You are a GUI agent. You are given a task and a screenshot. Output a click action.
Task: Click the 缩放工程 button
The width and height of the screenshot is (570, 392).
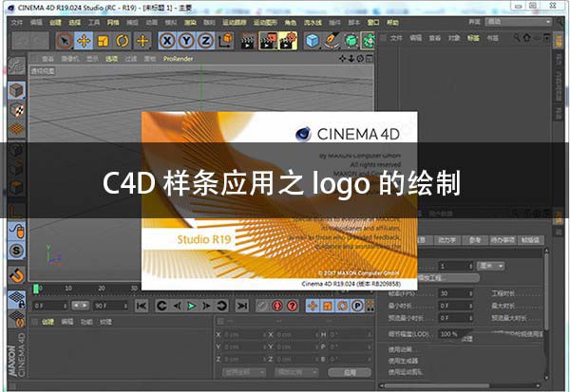tap(447, 278)
